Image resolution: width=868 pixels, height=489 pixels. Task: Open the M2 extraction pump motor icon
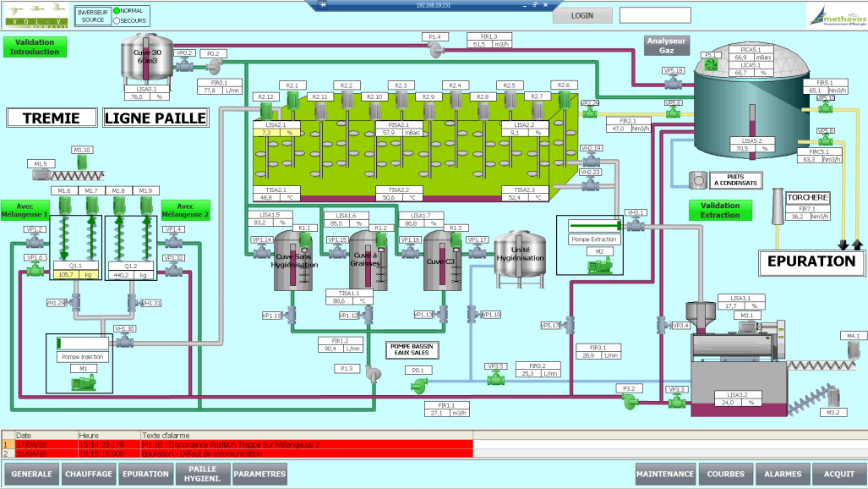click(598, 265)
